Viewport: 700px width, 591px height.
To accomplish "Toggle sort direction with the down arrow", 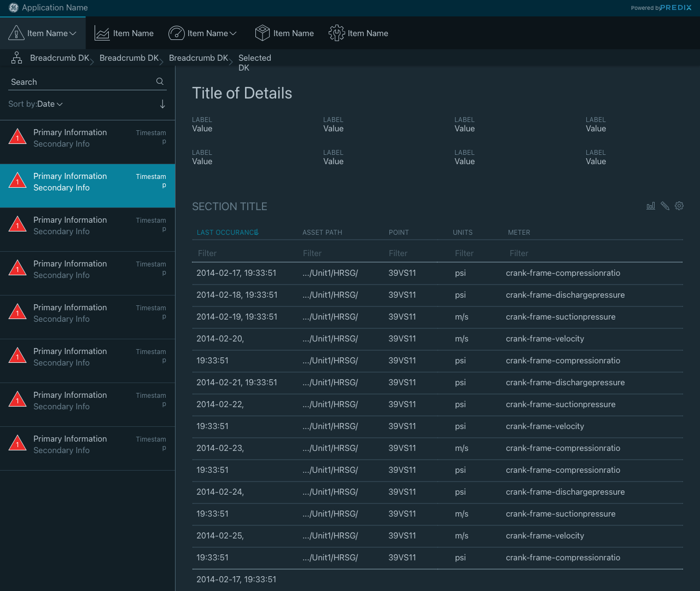I will [162, 104].
